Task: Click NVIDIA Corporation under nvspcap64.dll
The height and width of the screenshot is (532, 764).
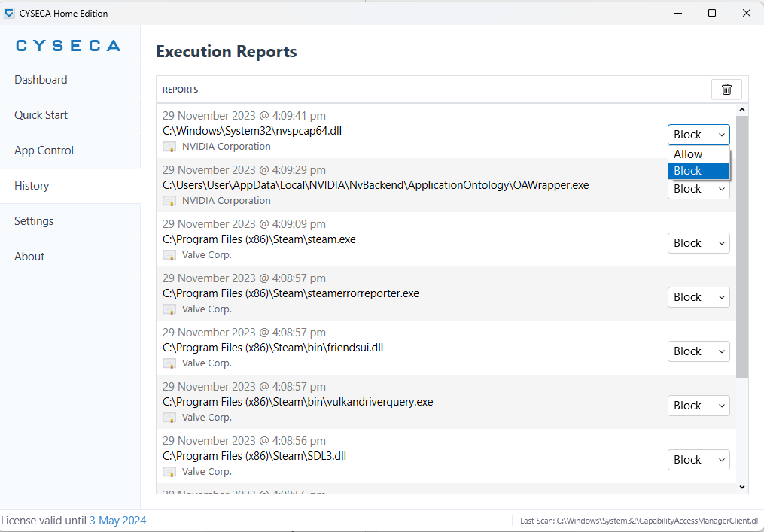Action: tap(226, 147)
